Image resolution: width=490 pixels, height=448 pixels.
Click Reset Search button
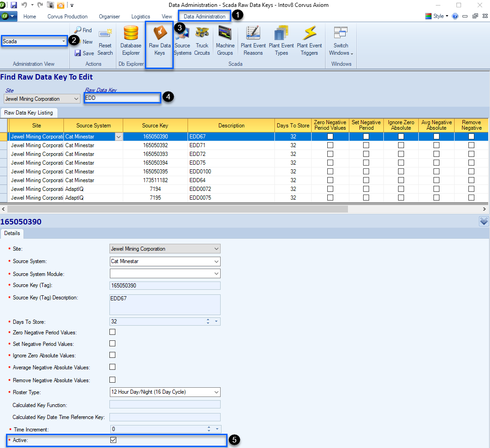click(x=105, y=42)
